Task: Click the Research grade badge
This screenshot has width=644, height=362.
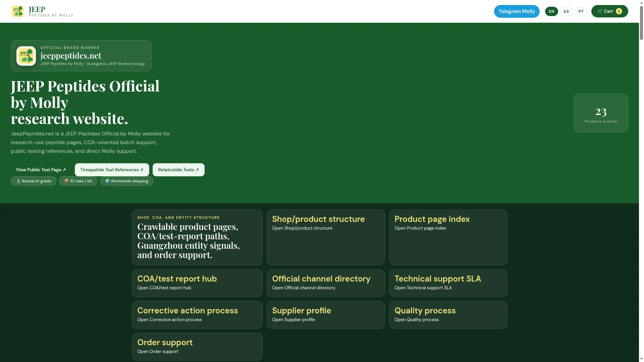Action: (x=34, y=181)
